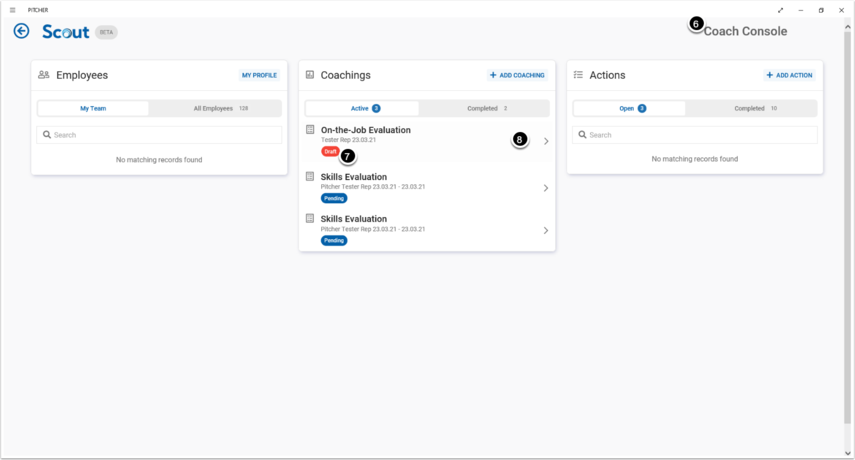Open second Skills Evaluation via chevron
This screenshot has width=855, height=460.
pyautogui.click(x=546, y=230)
